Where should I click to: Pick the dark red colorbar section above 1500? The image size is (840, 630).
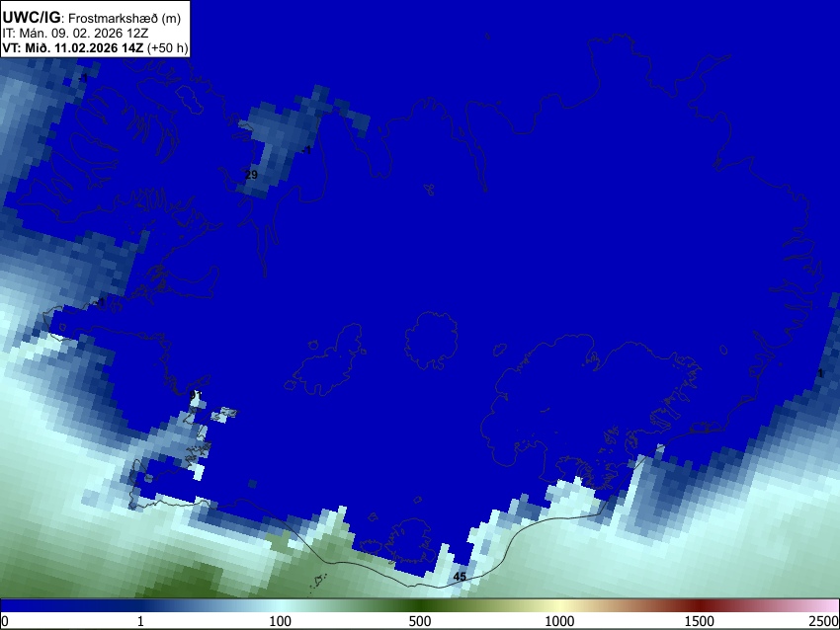coord(699,606)
